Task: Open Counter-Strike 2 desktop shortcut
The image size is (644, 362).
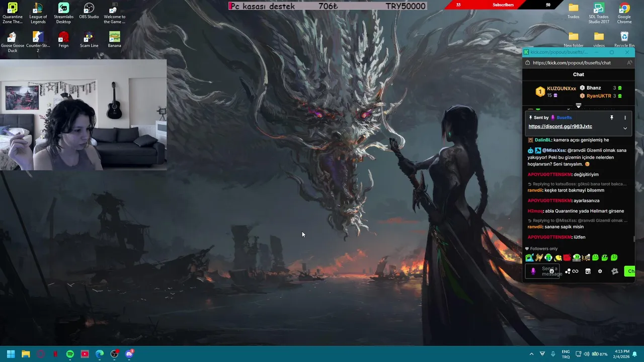Action: (x=38, y=42)
